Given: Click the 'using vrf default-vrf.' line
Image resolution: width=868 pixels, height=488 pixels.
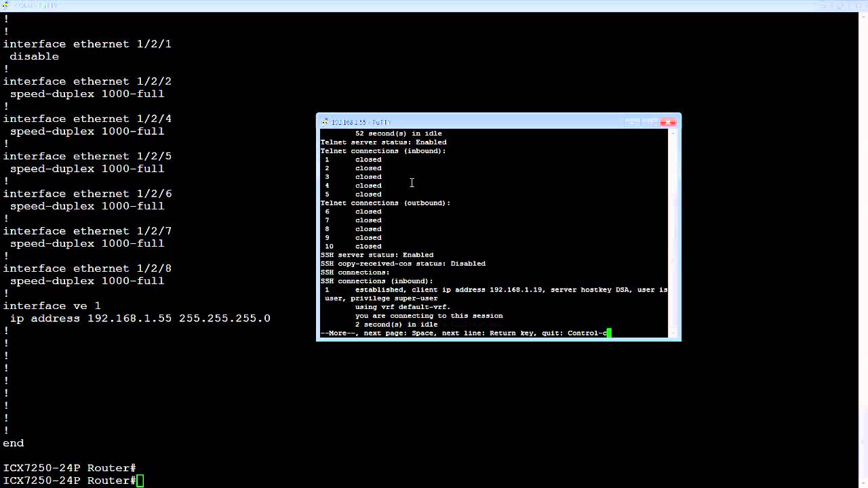Looking at the screenshot, I should (x=403, y=307).
